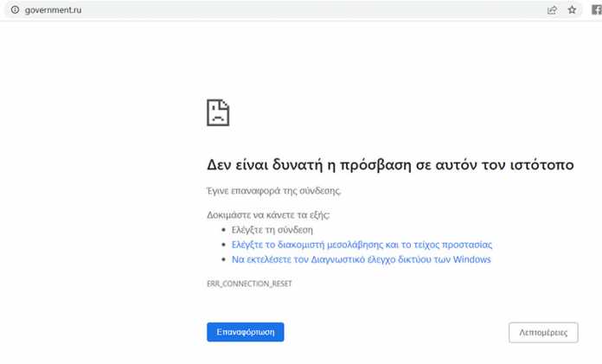This screenshot has height=364, width=602.
Task: Click the site information icon beside government.ru
Action: point(15,10)
